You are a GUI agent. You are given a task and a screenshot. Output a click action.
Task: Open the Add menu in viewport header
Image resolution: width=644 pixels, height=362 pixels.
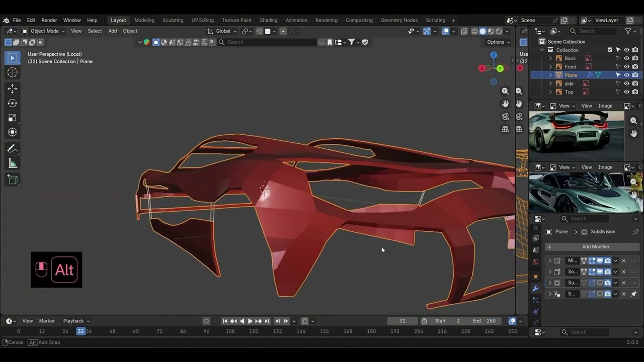(112, 31)
